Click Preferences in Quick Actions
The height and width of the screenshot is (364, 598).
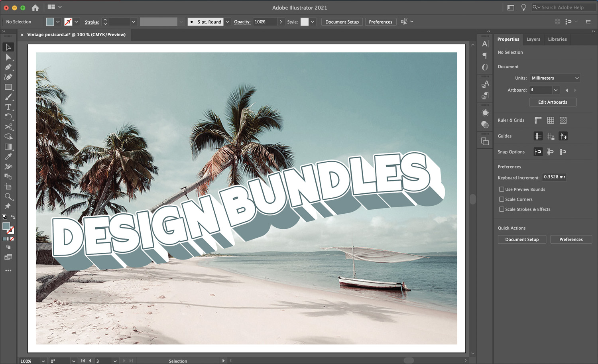571,240
